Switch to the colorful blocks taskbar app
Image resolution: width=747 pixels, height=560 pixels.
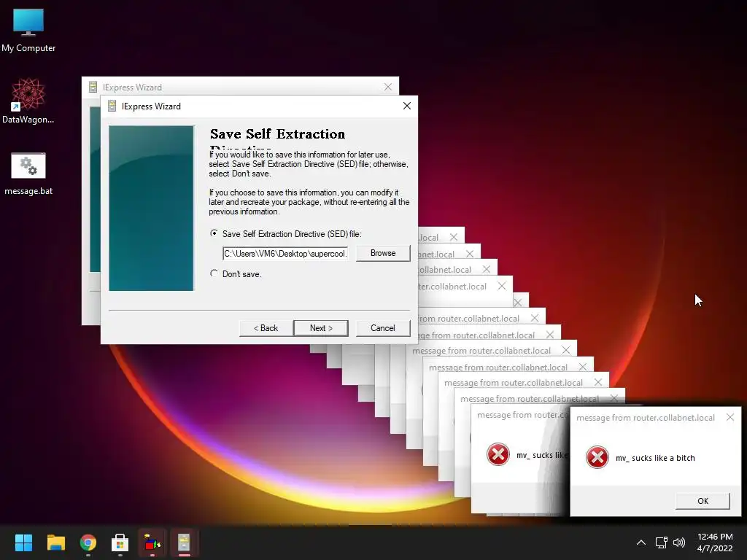tap(152, 542)
